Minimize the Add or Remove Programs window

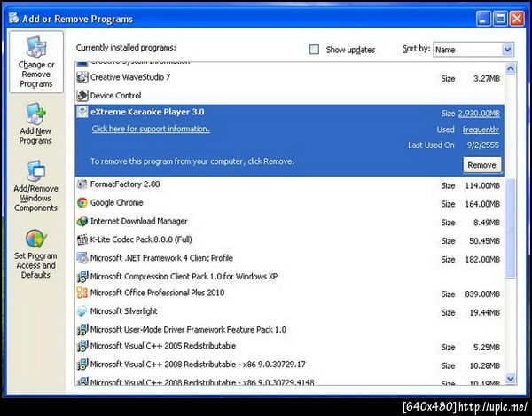[x=483, y=19]
